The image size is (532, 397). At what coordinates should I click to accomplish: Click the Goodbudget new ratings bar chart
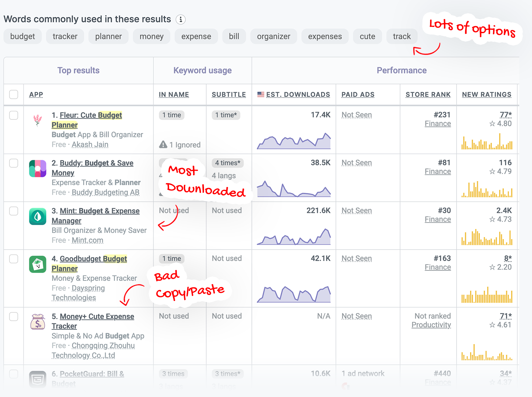coord(487,295)
